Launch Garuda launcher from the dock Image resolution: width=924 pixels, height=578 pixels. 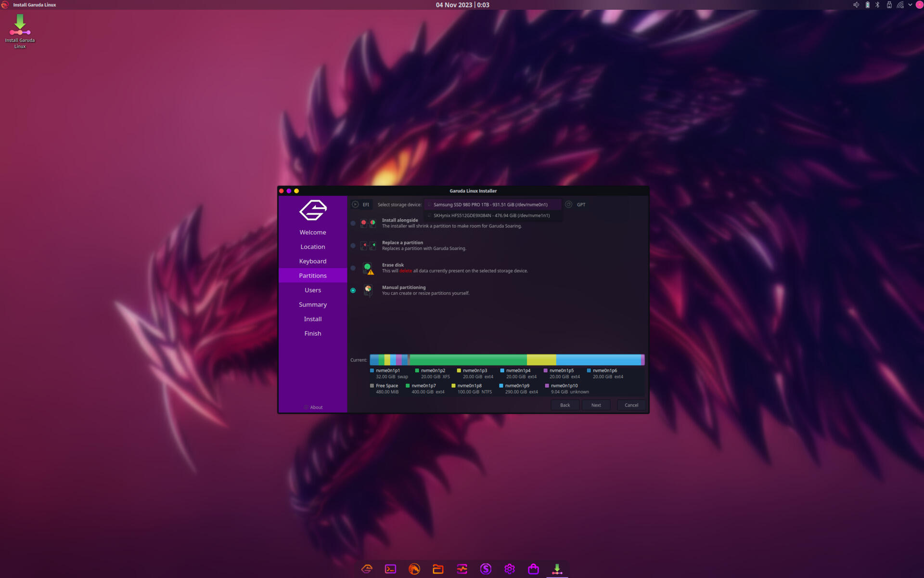367,569
